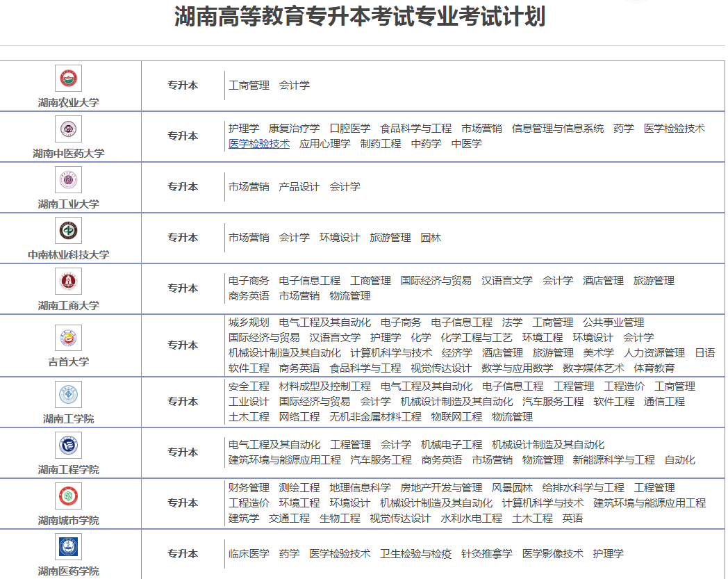
Task: Open 制药工程 major link
Action: click(x=381, y=144)
